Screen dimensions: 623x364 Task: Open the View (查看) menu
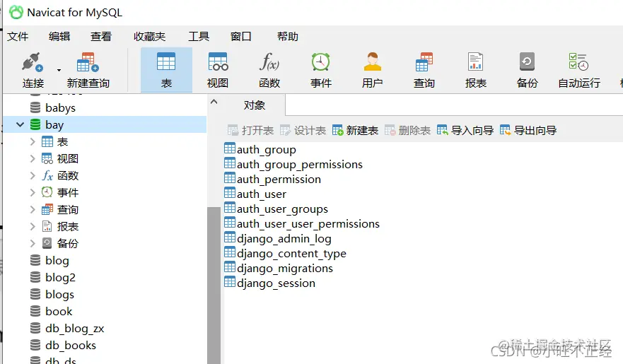coord(101,37)
